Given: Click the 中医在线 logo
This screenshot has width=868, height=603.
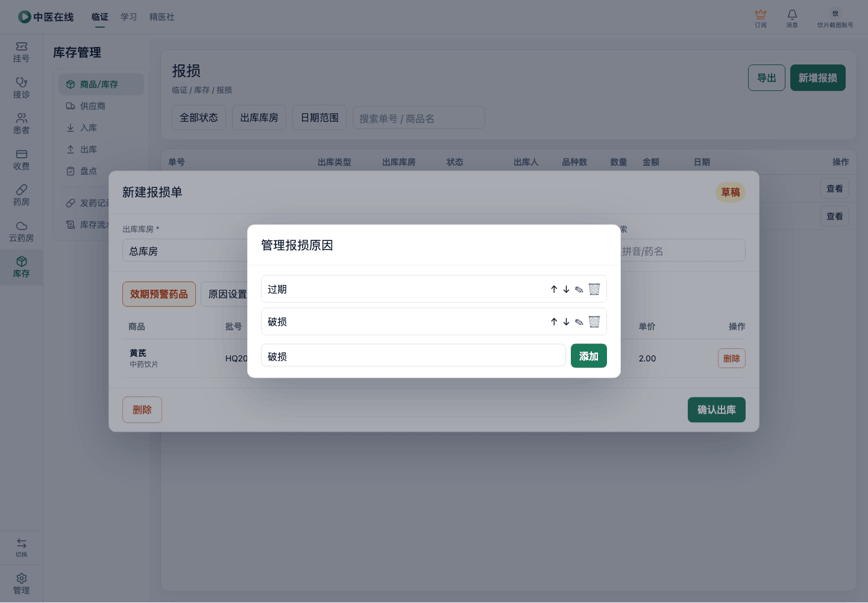Looking at the screenshot, I should [x=46, y=17].
